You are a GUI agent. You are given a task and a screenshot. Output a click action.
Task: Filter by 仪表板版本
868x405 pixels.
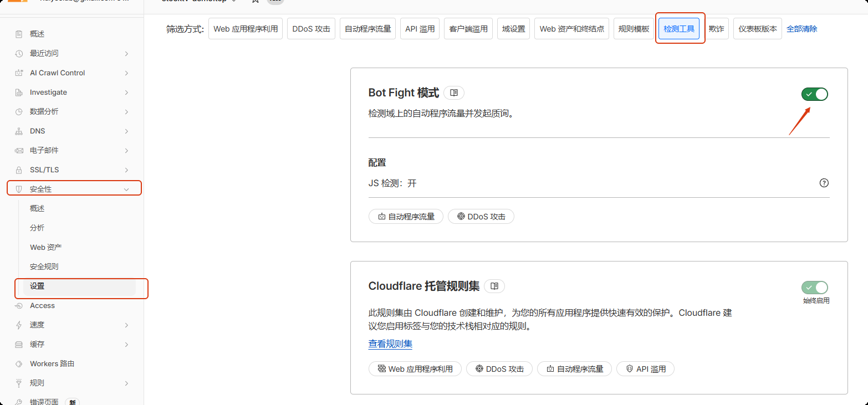(x=758, y=29)
